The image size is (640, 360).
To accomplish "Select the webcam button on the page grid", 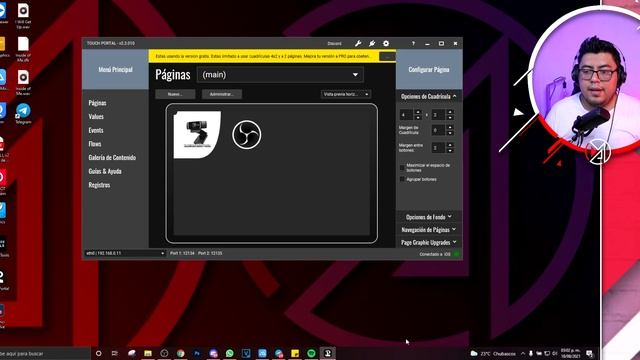I will click(197, 134).
